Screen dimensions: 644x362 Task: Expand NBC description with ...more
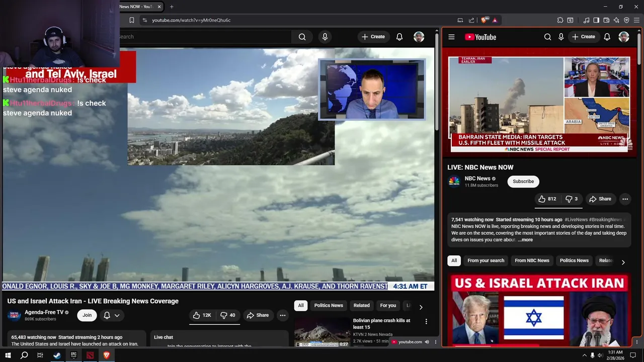pos(525,240)
